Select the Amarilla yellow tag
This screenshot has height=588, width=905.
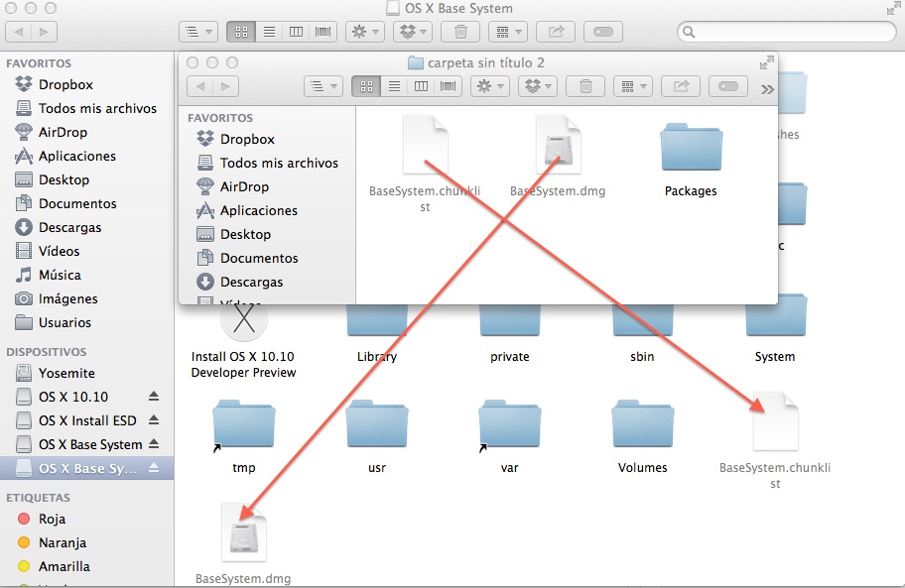pyautogui.click(x=54, y=566)
